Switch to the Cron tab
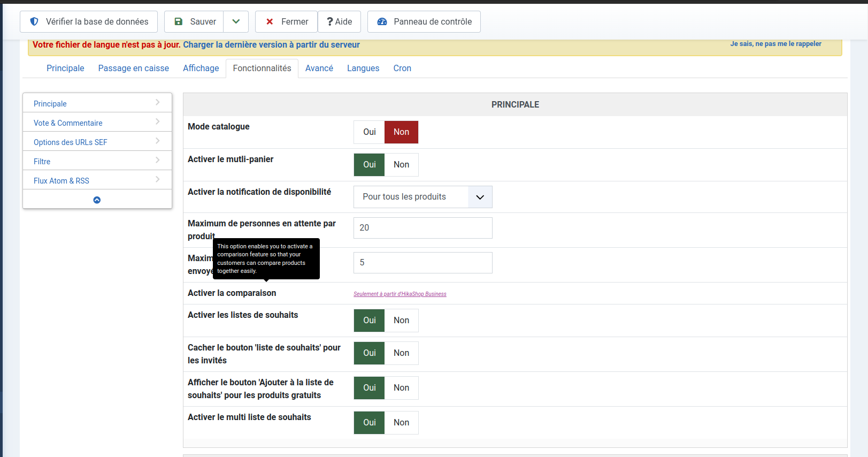Viewport: 868px width, 457px height. point(402,68)
